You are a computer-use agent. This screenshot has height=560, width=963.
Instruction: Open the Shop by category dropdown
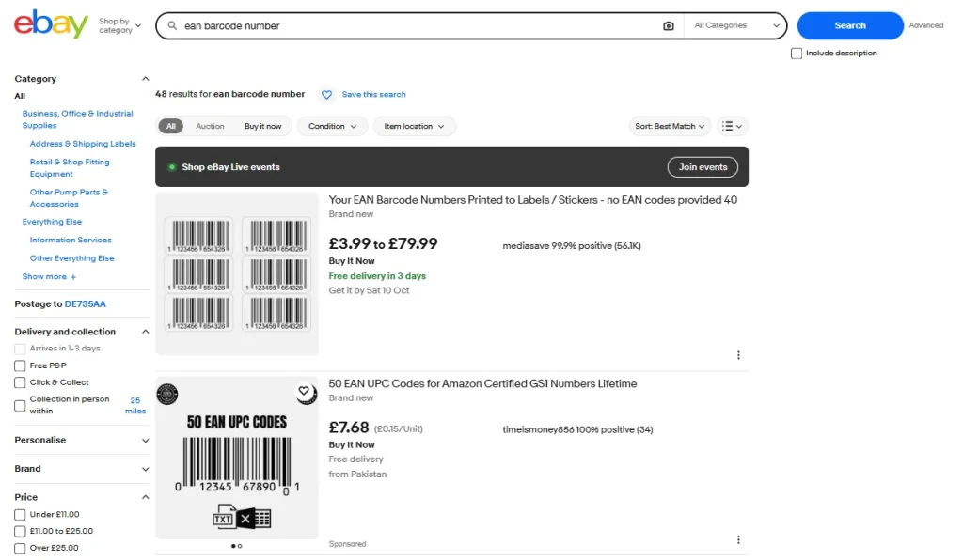119,25
